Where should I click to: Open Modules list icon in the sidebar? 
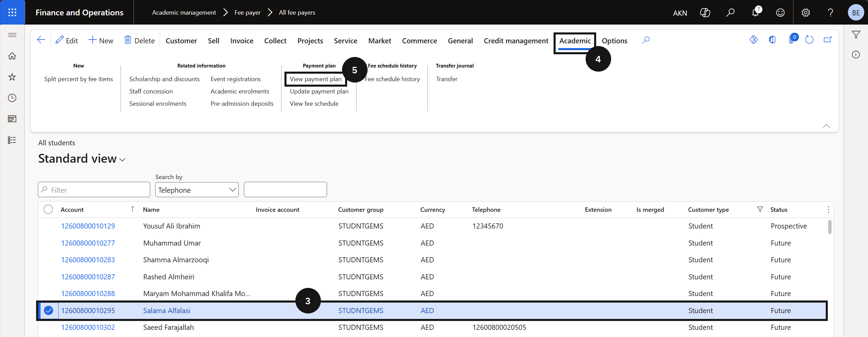point(12,140)
